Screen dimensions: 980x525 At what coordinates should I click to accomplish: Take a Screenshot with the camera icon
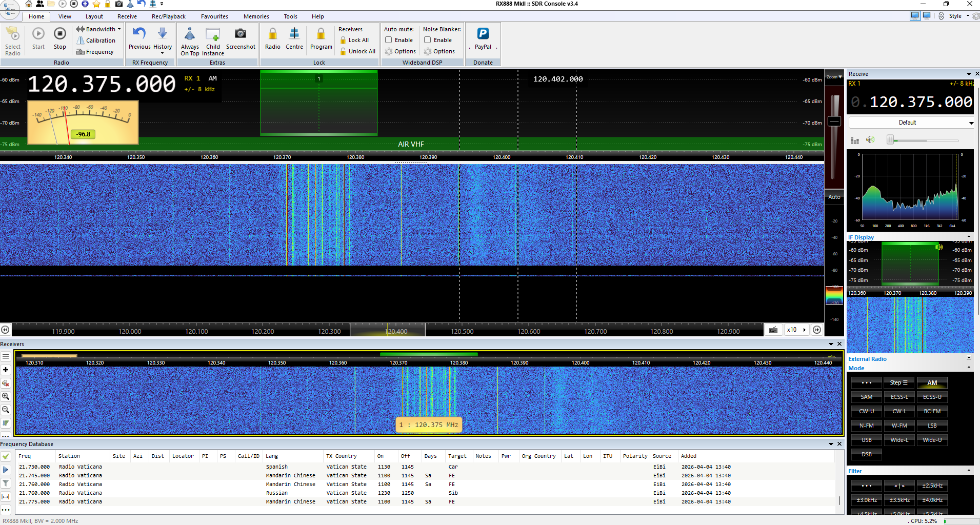(x=241, y=39)
